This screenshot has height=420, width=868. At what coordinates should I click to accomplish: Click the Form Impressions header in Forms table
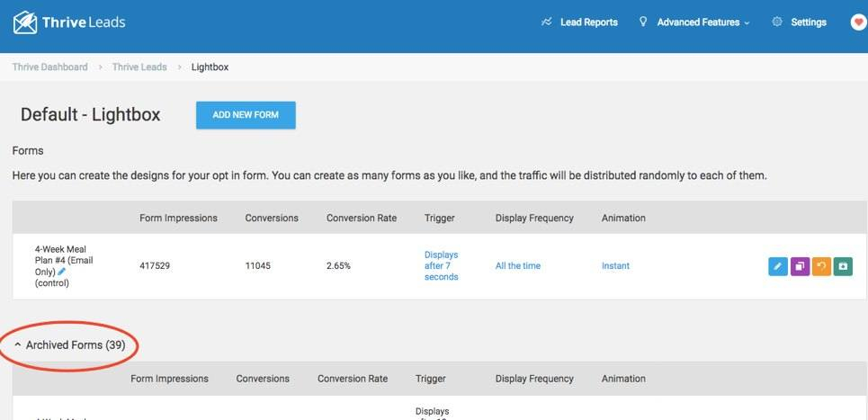(x=178, y=218)
